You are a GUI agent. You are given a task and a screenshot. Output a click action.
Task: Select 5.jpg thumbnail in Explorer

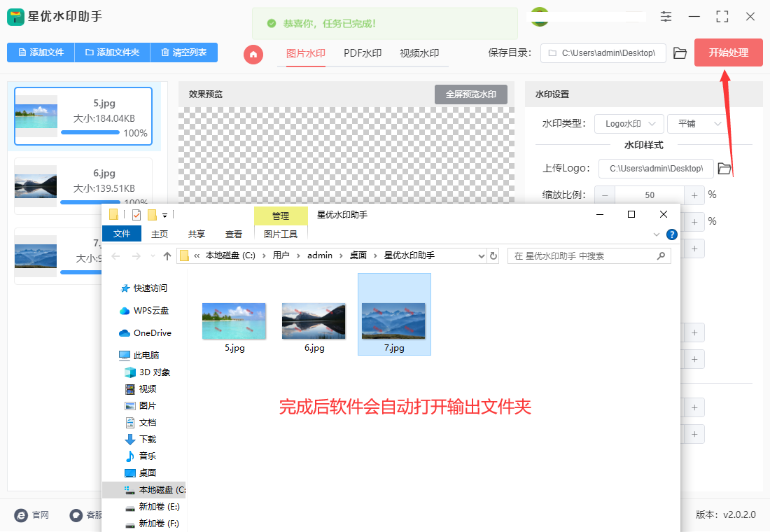click(x=234, y=321)
